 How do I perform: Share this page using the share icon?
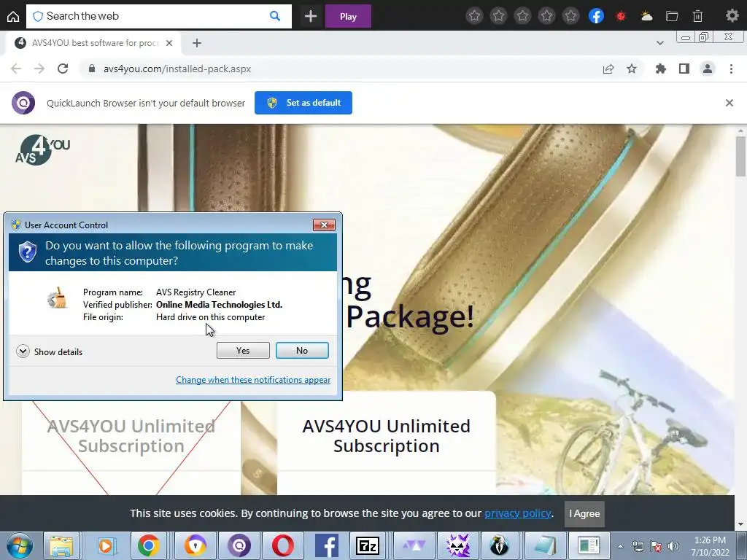(x=608, y=69)
